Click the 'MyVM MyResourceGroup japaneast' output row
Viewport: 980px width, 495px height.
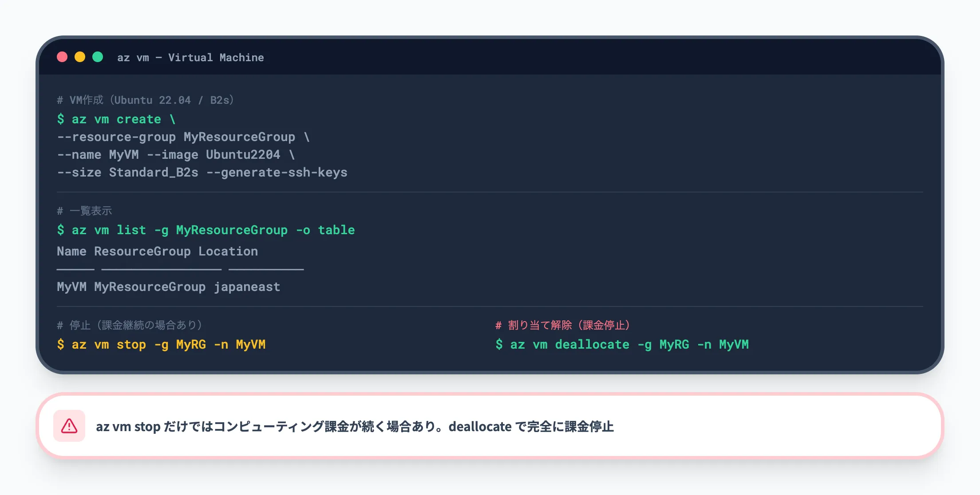[x=168, y=287]
